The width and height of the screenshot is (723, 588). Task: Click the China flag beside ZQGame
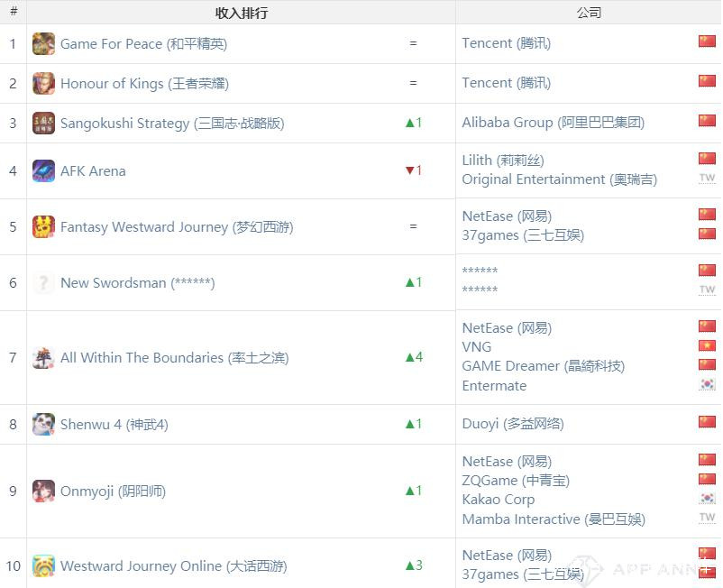pyautogui.click(x=707, y=479)
